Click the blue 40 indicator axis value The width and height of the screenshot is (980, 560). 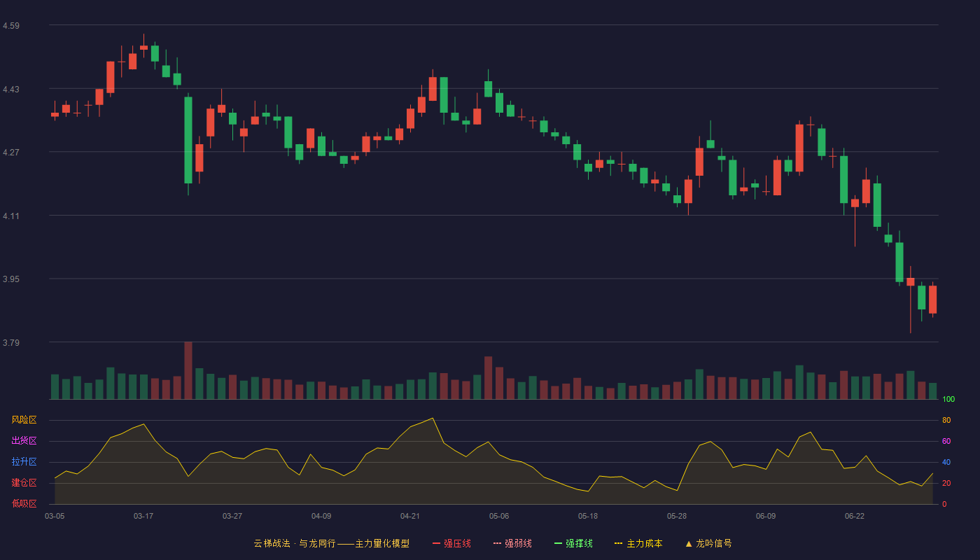[x=946, y=462]
